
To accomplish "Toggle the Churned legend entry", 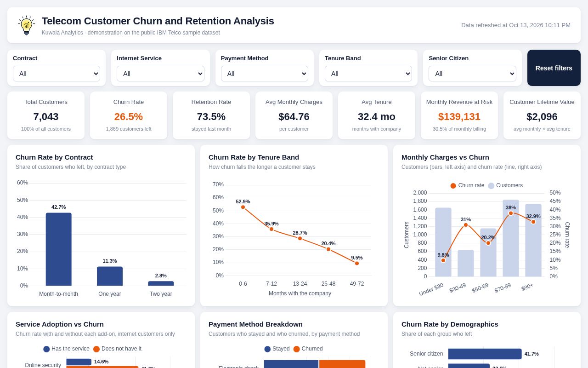I will (308, 349).
